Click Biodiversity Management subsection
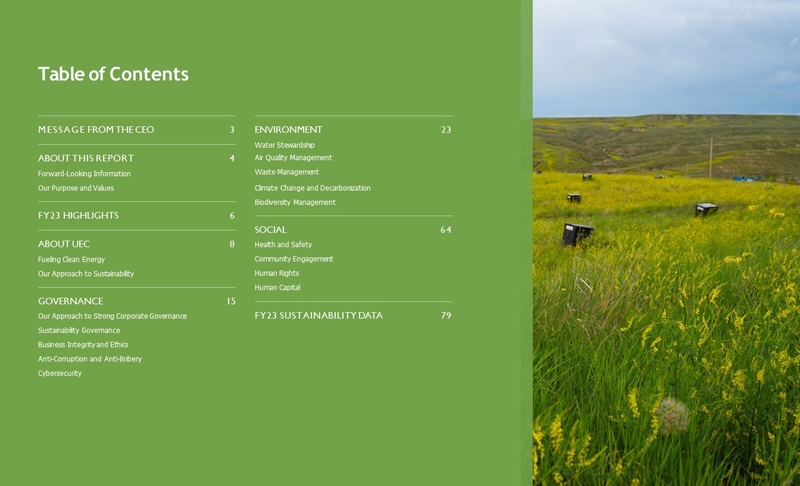Image resolution: width=800 pixels, height=486 pixels. coord(295,202)
